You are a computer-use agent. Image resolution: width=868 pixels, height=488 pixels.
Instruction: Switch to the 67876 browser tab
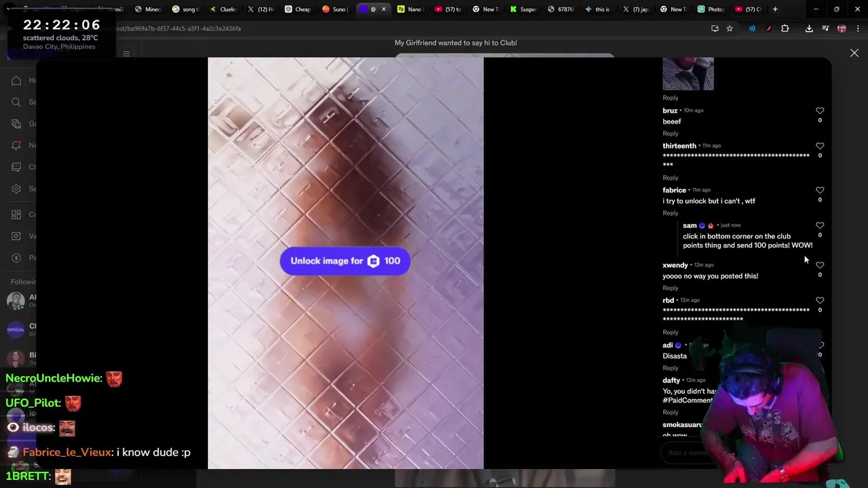coord(560,9)
